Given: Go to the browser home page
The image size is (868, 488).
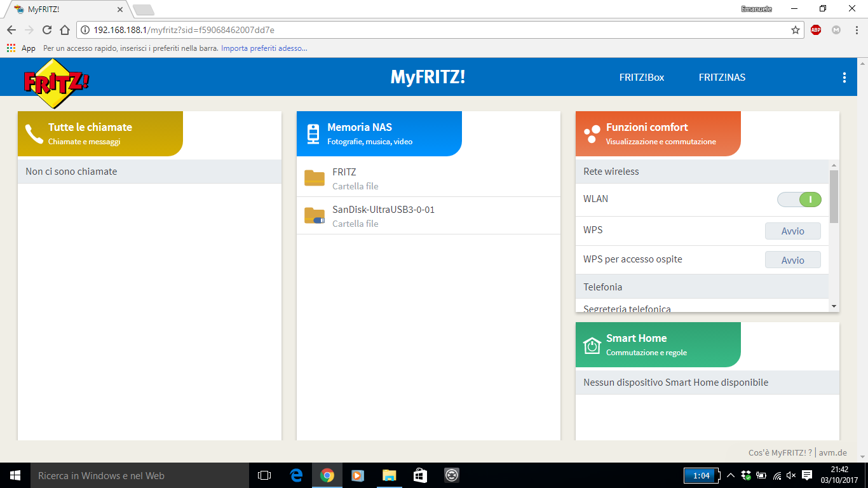Looking at the screenshot, I should coord(64,30).
